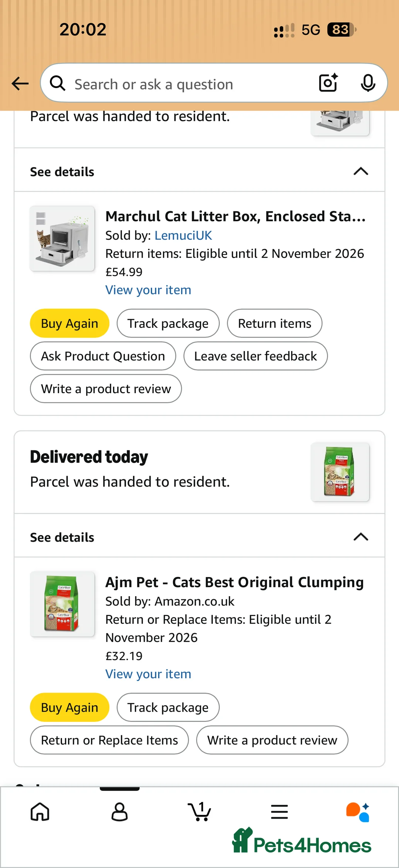The width and height of the screenshot is (399, 868).
Task: Tap the back arrow icon
Action: point(20,84)
